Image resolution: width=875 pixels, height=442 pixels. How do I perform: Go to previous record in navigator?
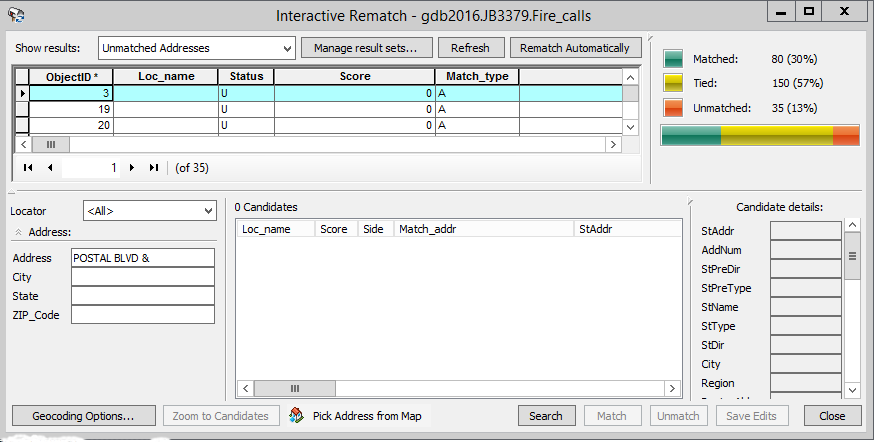click(x=50, y=167)
